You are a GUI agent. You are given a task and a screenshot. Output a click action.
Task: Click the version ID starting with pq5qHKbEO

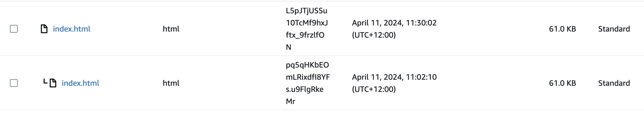(307, 65)
